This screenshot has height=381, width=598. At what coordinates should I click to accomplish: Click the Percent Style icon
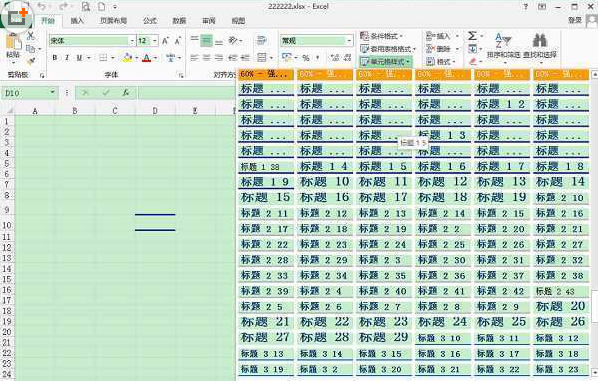click(x=306, y=58)
